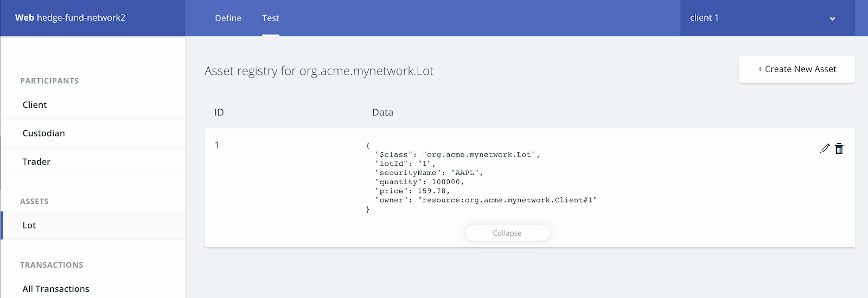Collapse the asset 1 JSON data
This screenshot has width=868, height=298.
tap(507, 233)
